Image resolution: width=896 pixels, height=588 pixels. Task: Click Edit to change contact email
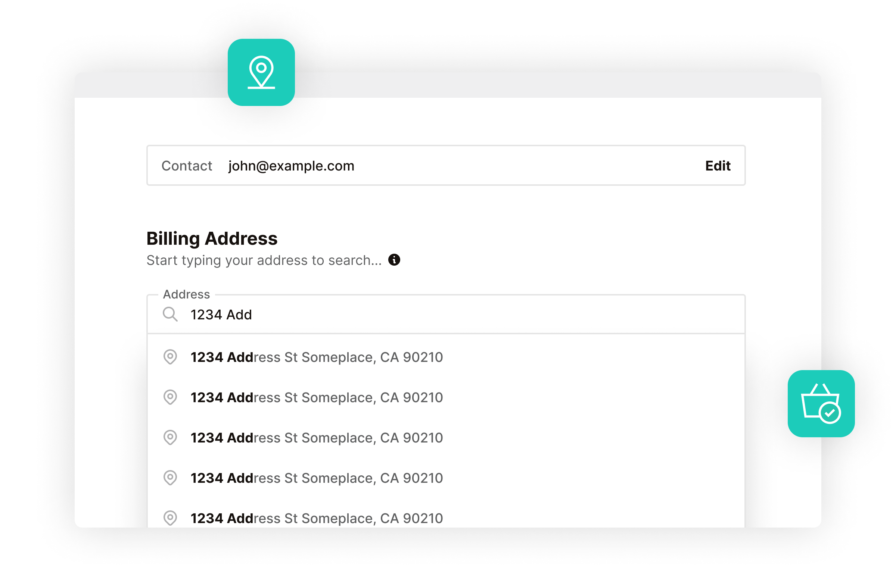[x=717, y=166]
